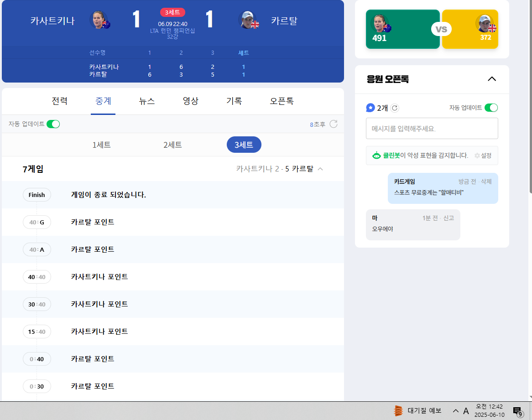Image resolution: width=532 pixels, height=420 pixels.
Task: Show hidden system tray icons
Action: [x=455, y=411]
